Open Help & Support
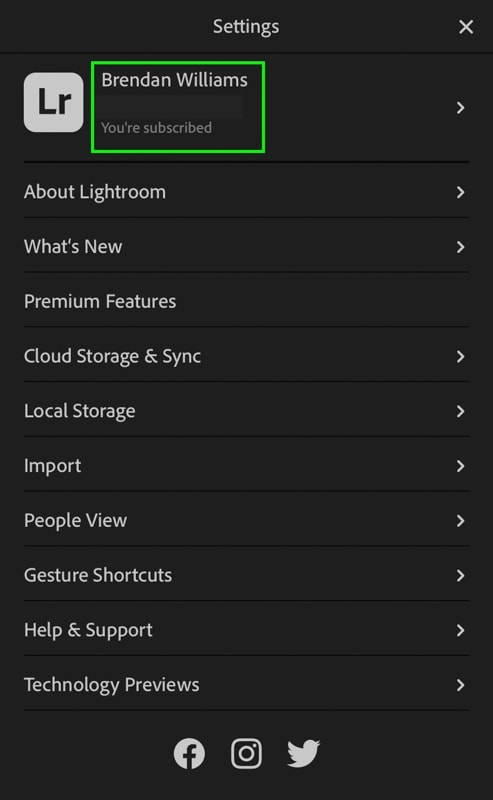Viewport: 493px width, 800px height. [246, 630]
